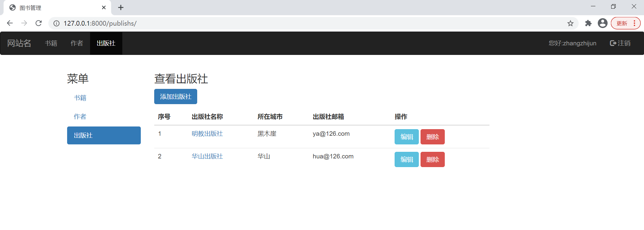Click the 您好:zhangzhijun user greeting
Viewport: 644px width, 230px height.
pos(572,43)
